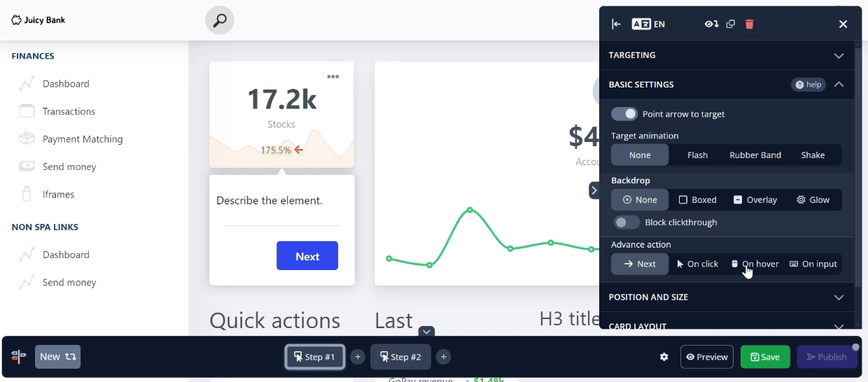
Task: Open Payment Matching in sidebar
Action: click(x=82, y=139)
